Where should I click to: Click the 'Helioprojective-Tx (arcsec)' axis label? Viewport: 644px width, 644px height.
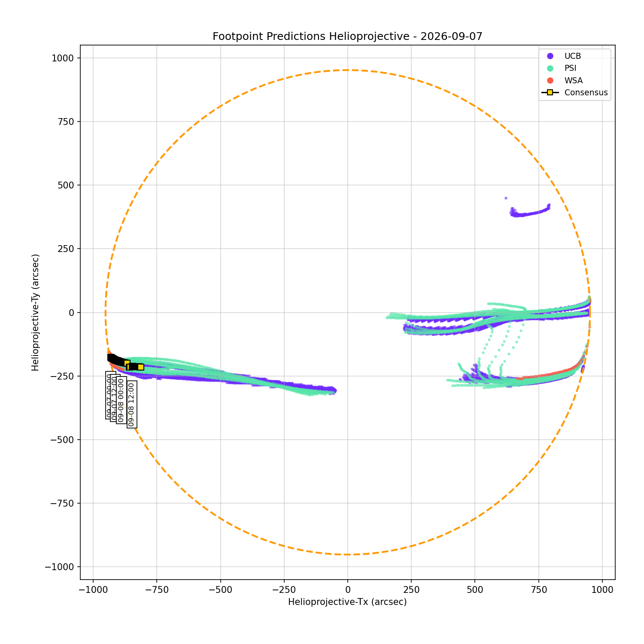[347, 602]
